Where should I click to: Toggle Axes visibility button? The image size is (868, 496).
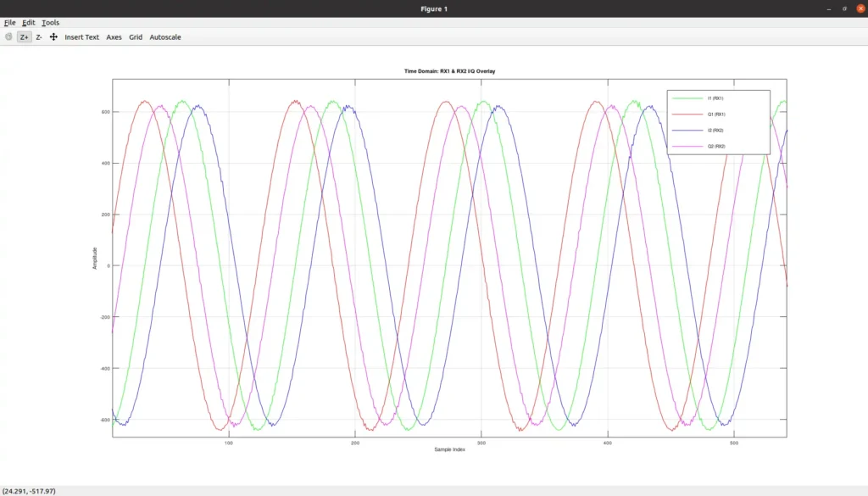point(114,37)
